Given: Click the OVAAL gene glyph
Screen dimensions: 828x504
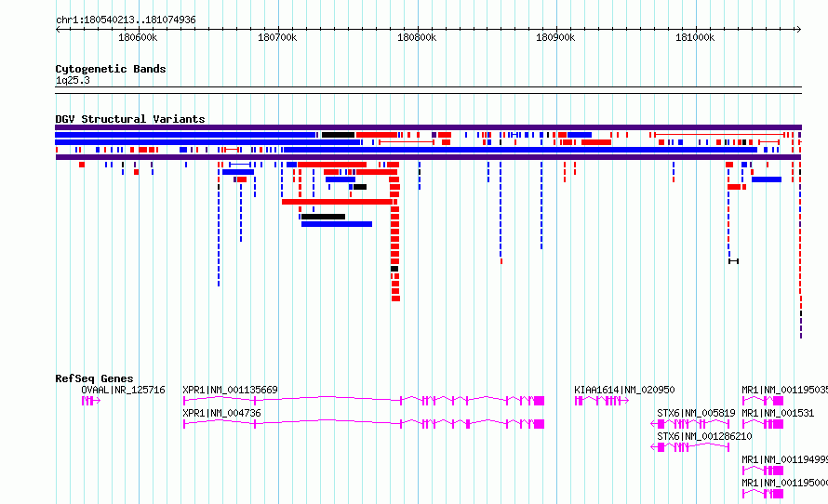Looking at the screenshot, I should click(x=91, y=401).
